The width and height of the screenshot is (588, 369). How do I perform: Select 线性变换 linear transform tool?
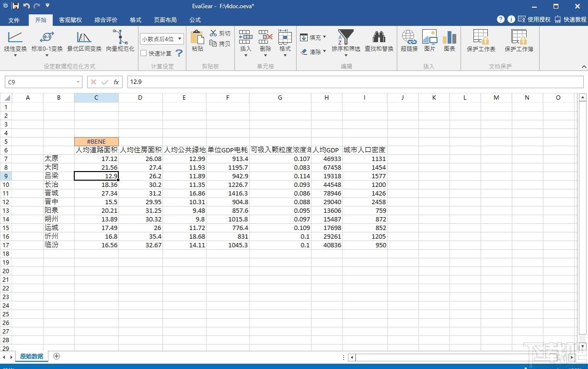click(15, 41)
